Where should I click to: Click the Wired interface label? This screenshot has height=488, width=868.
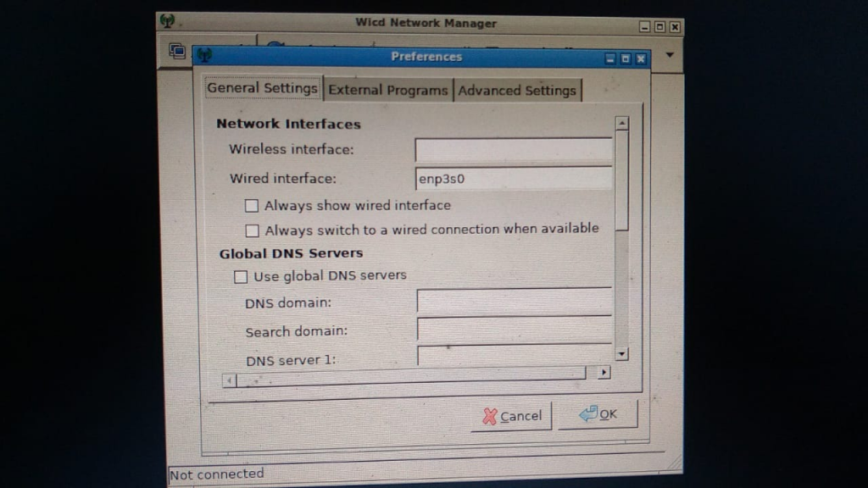(283, 179)
